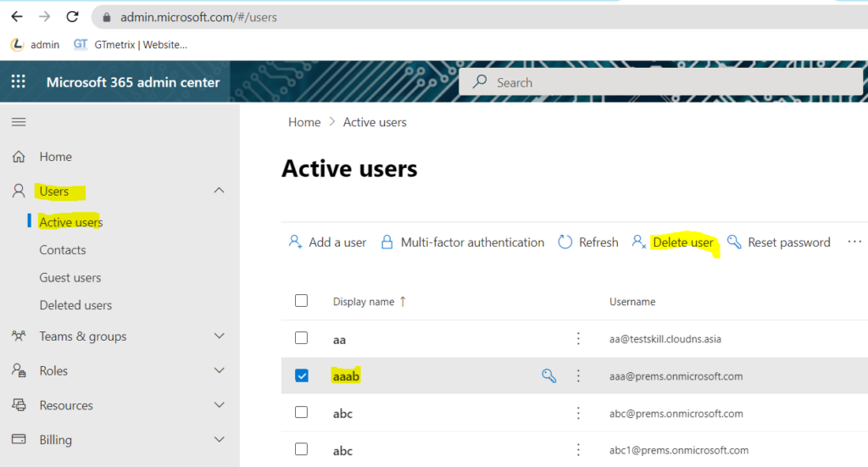The height and width of the screenshot is (467, 868).
Task: Expand the Billing section chevron
Action: pos(220,439)
